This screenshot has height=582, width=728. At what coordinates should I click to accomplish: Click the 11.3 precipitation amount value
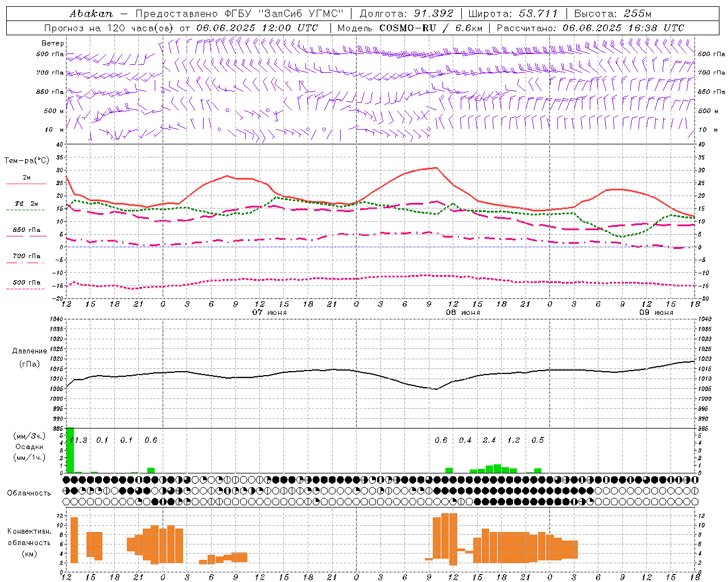click(78, 440)
